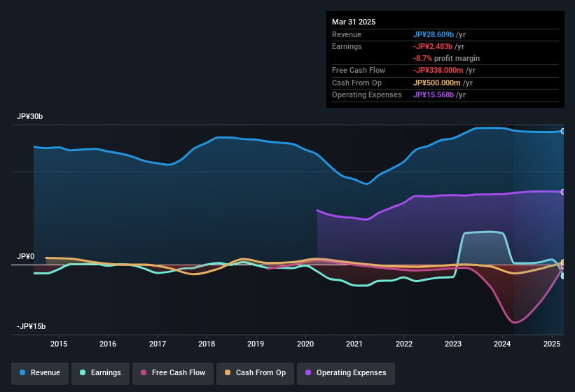The image size is (575, 392).
Task: Click the JP¥0 y-axis label
Action: [x=26, y=256]
